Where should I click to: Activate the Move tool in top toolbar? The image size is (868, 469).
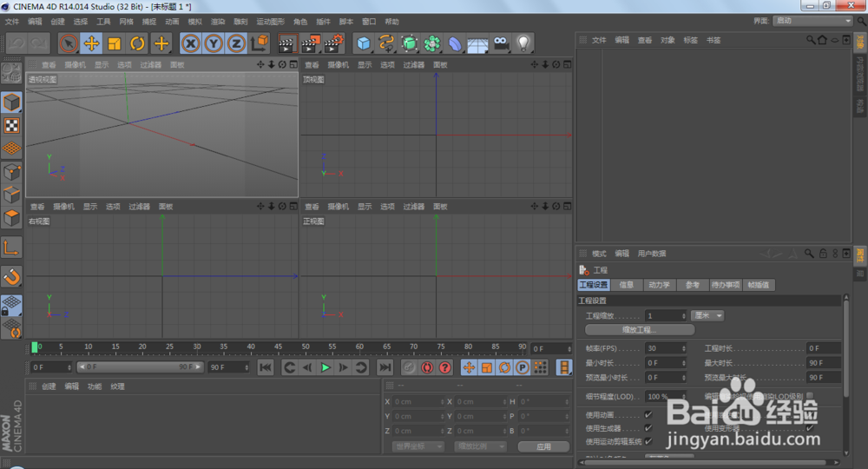(x=91, y=43)
